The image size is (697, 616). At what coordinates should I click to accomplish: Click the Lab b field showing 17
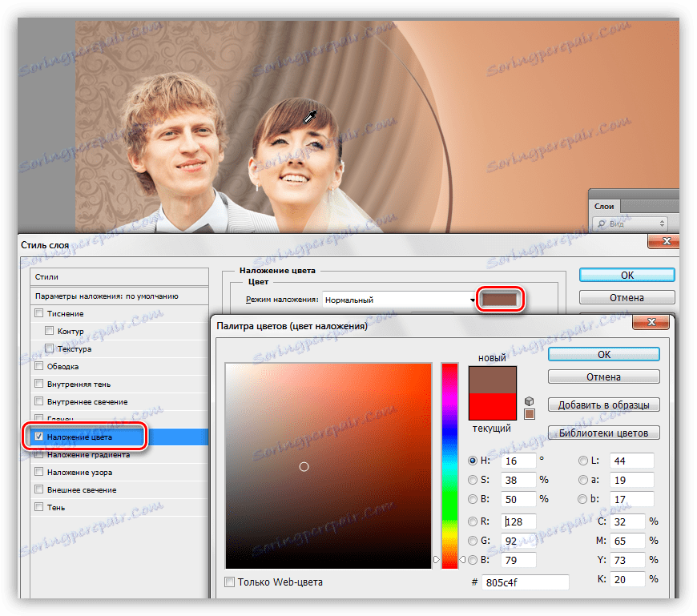tap(631, 499)
